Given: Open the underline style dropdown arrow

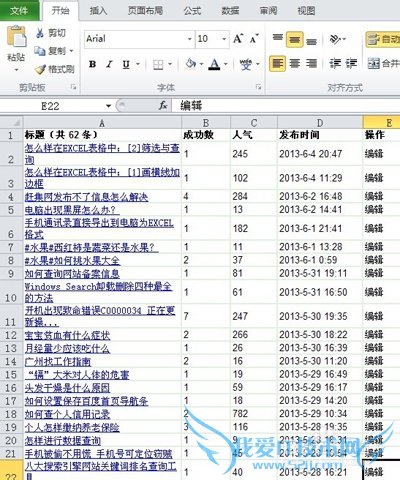Looking at the screenshot, I should pyautogui.click(x=137, y=64).
